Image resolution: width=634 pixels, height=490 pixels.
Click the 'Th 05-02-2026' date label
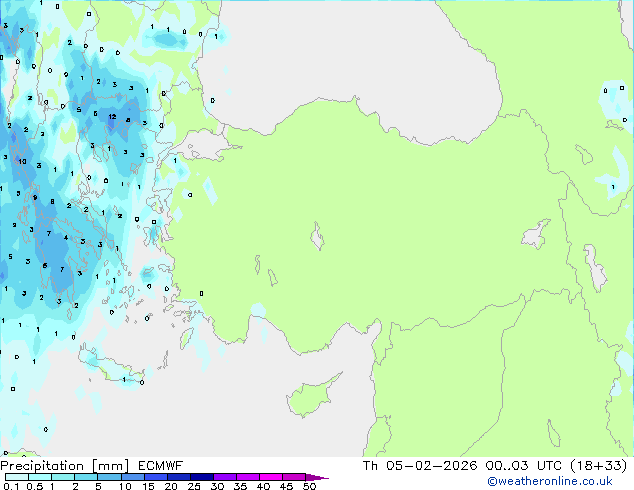[420, 466]
